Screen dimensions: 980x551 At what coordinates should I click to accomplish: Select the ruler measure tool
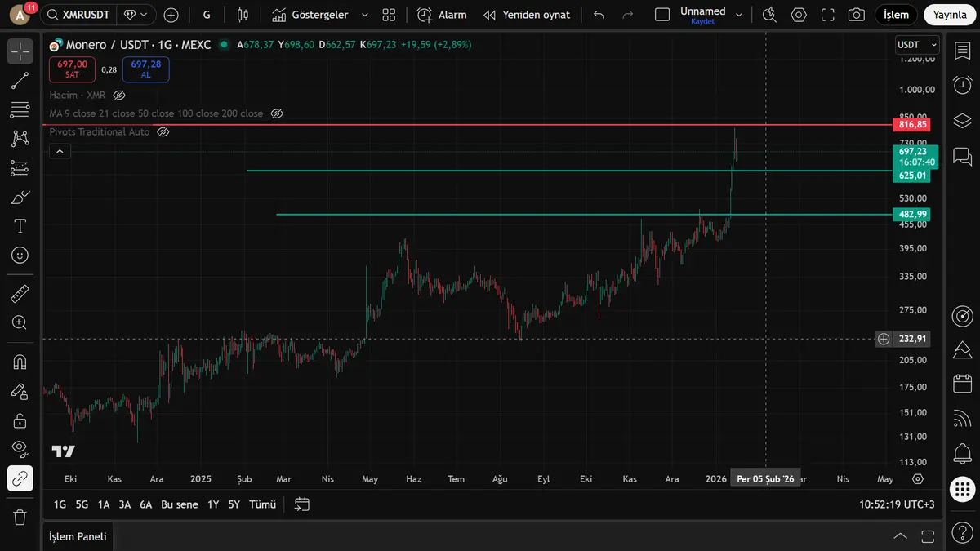pyautogui.click(x=20, y=294)
